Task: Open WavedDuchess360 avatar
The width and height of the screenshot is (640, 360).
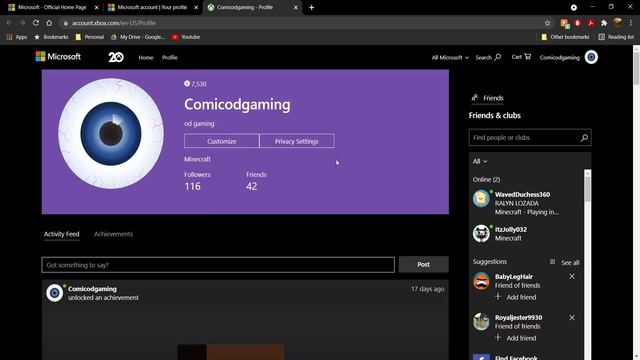Action: 481,199
